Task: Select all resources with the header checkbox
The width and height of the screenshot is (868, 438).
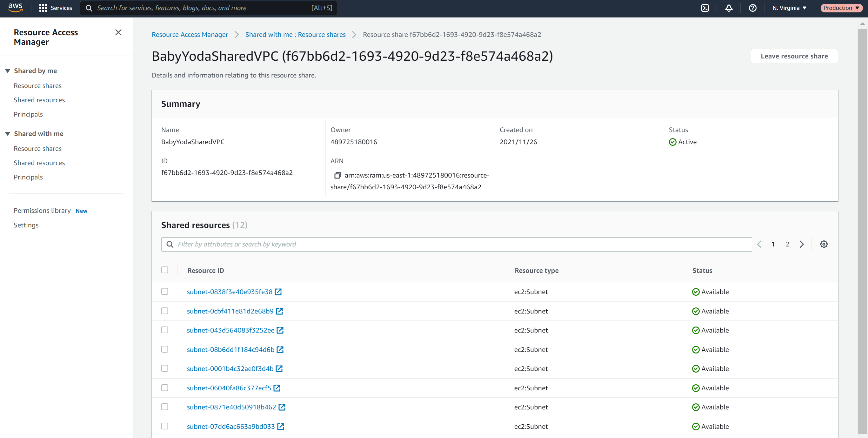Action: [164, 270]
